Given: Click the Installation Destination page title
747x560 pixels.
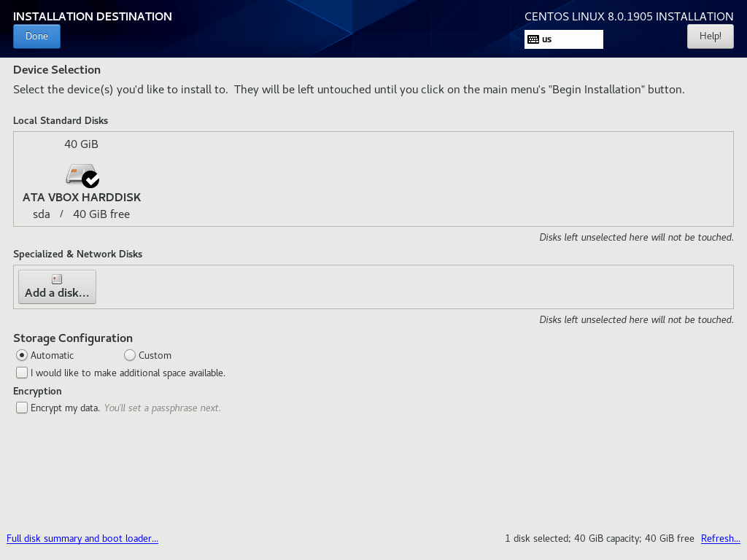Looking at the screenshot, I should [x=93, y=16].
